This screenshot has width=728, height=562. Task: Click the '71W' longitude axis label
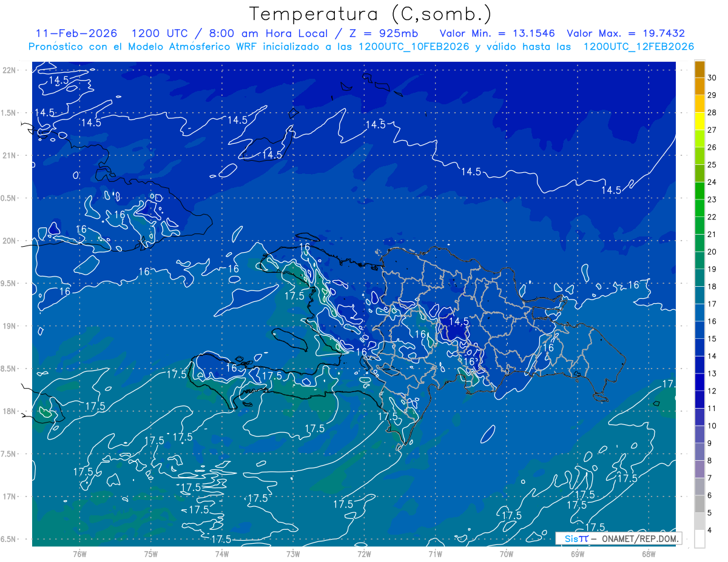[x=435, y=554]
